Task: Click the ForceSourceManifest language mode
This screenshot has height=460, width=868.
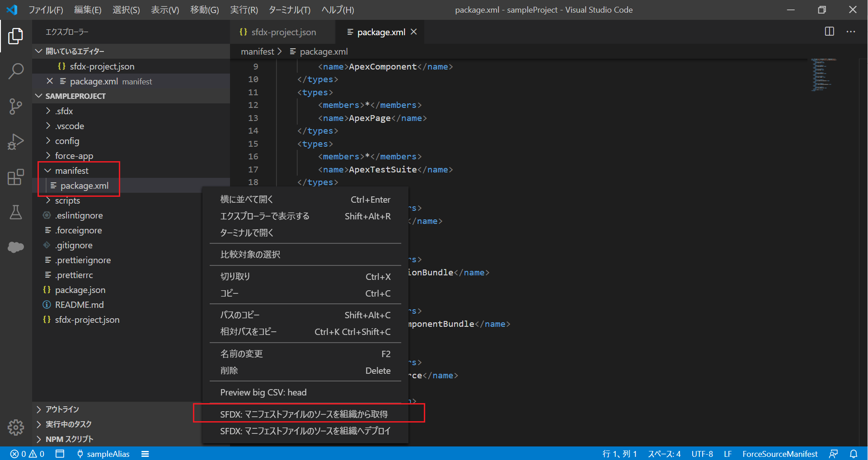Action: pos(780,454)
